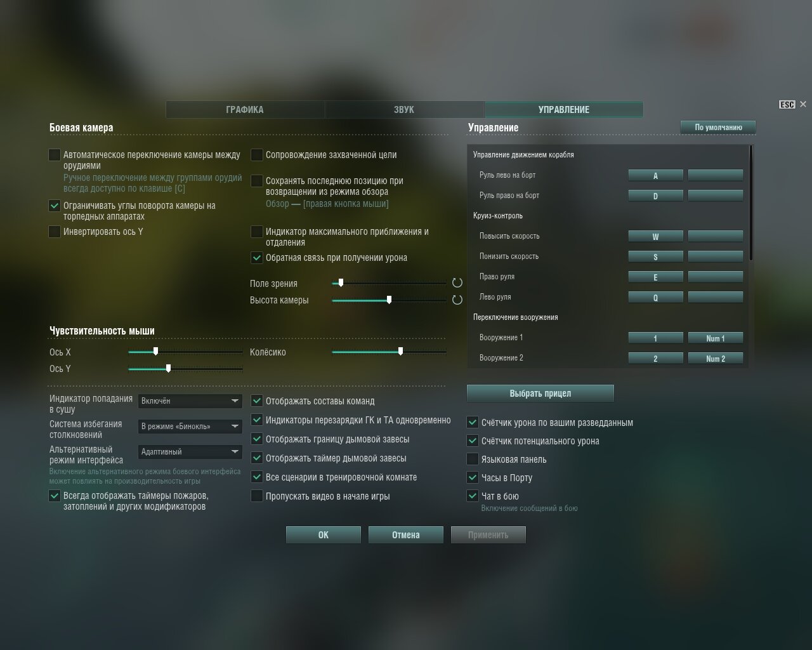Click the Выбрать прицел button
Image resolution: width=812 pixels, height=650 pixels.
[540, 394]
